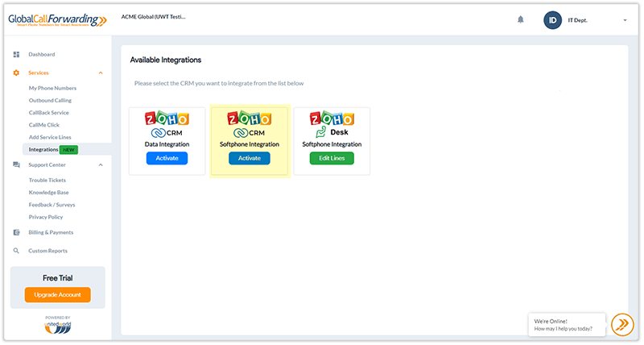Open the notifications bell
The image size is (644, 345).
coord(520,19)
